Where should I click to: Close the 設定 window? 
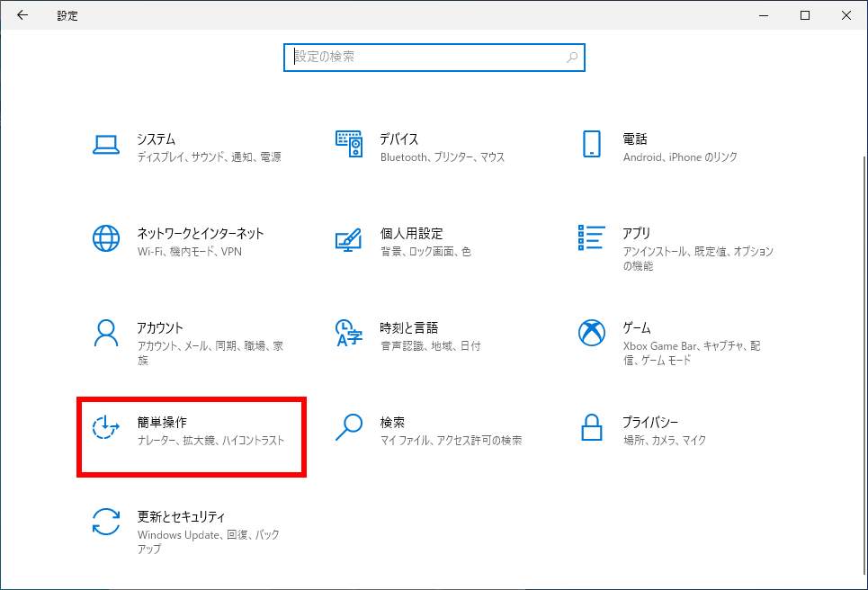[846, 15]
